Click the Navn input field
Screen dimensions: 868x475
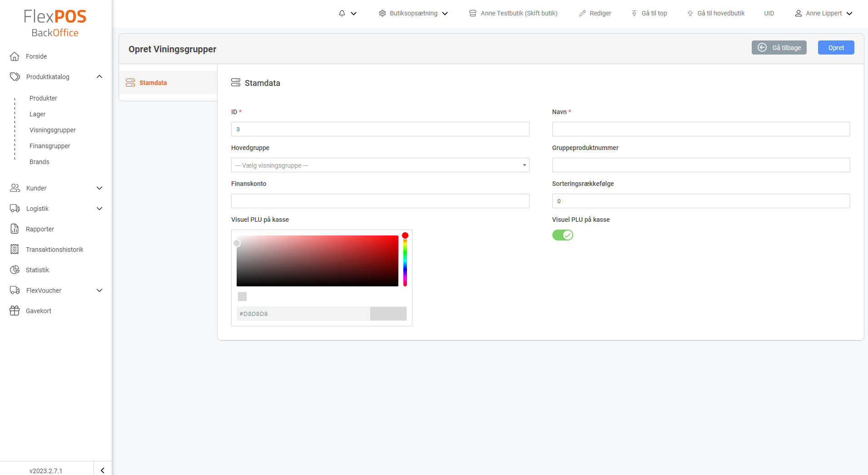click(700, 129)
